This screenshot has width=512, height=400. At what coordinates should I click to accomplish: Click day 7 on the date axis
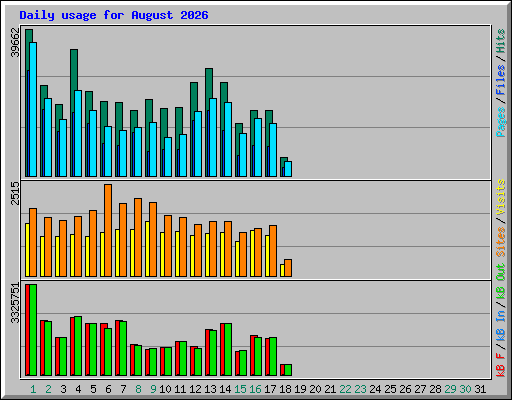tap(123, 389)
